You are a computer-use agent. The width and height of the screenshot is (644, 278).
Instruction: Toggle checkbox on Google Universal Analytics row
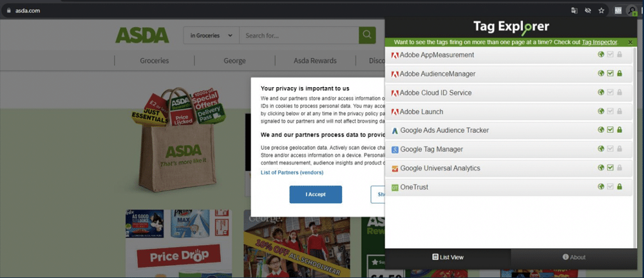click(x=611, y=168)
